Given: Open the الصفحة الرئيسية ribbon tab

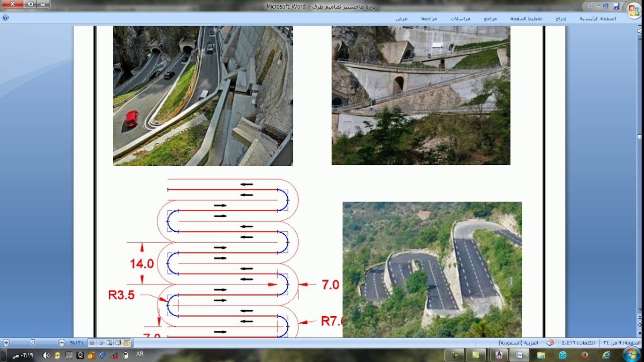Looking at the screenshot, I should 598,19.
